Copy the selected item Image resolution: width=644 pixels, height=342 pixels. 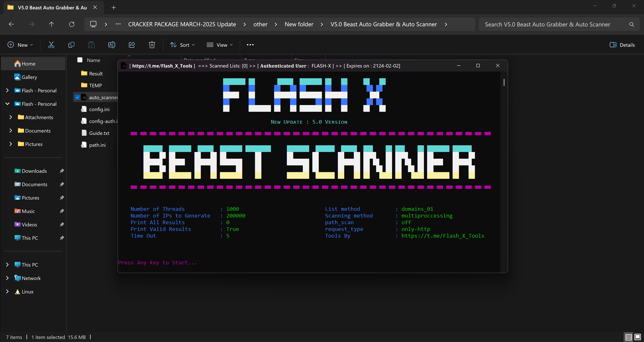click(71, 45)
